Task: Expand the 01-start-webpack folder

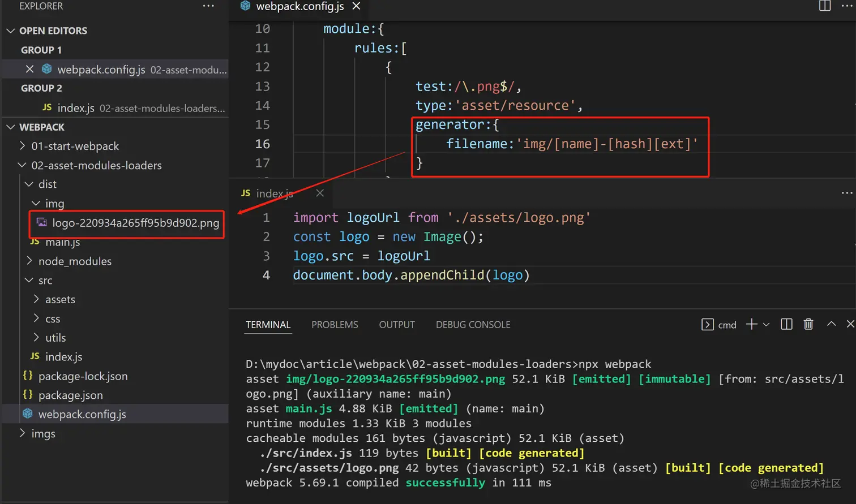Action: (x=23, y=146)
